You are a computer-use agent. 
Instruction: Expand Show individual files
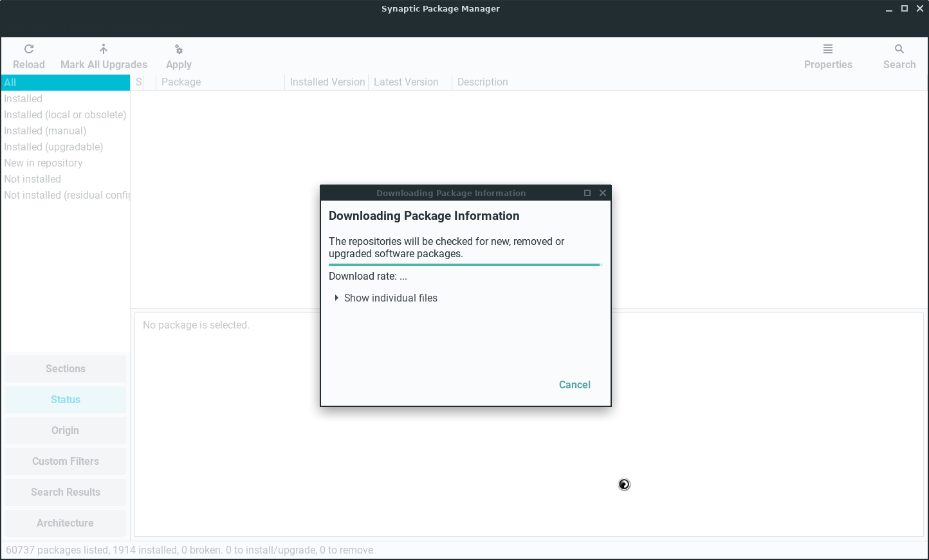pos(385,298)
